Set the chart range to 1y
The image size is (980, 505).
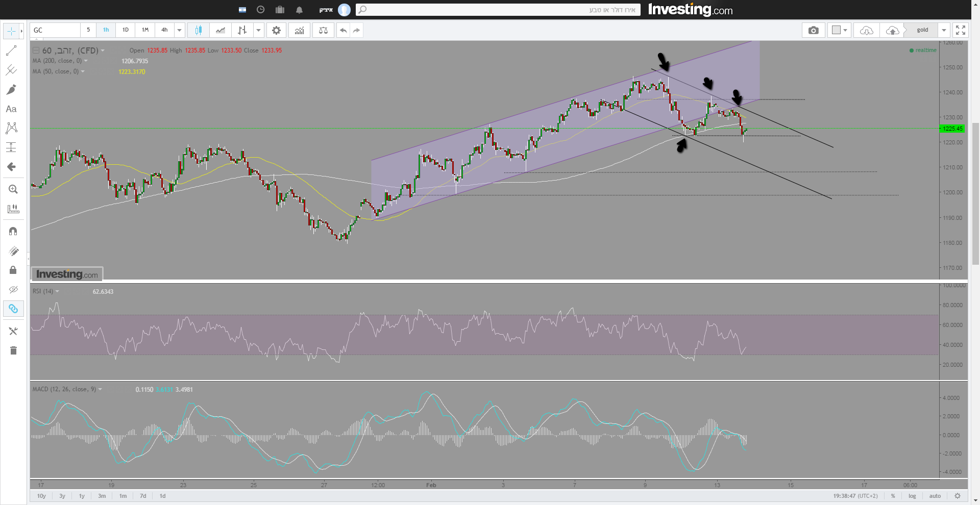point(82,496)
